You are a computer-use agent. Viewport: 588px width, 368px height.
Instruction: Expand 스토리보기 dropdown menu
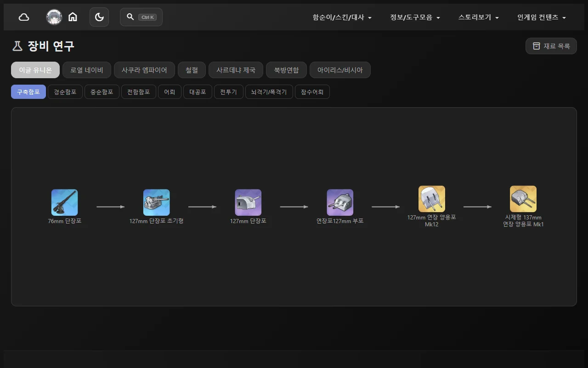click(479, 17)
